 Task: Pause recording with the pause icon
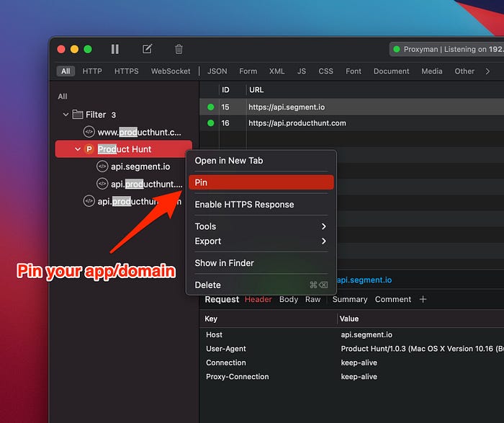tap(114, 49)
